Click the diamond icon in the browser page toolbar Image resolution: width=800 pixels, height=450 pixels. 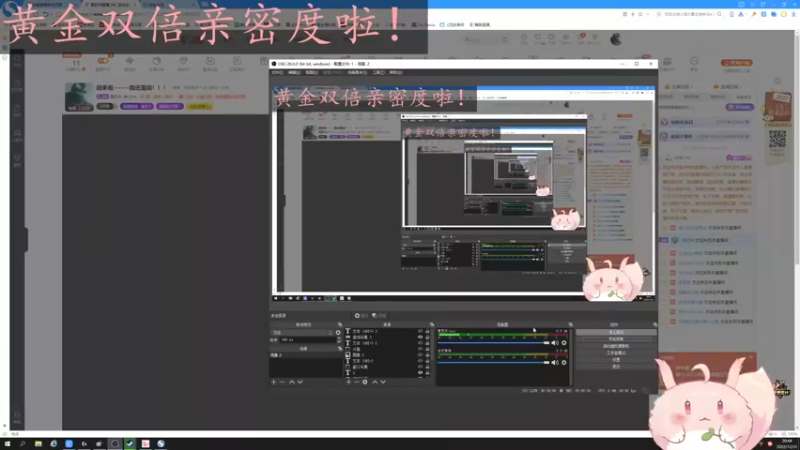point(183,61)
